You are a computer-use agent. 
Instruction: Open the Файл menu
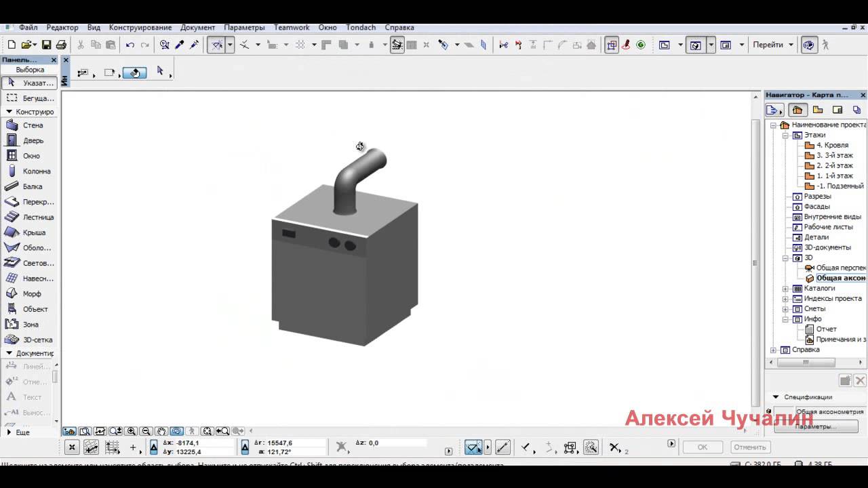(x=28, y=28)
